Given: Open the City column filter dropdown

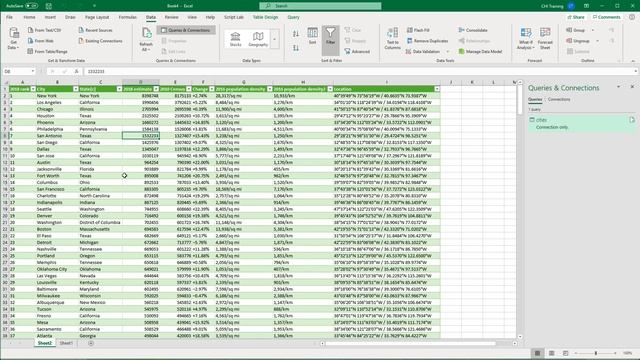Looking at the screenshot, I should point(76,89).
